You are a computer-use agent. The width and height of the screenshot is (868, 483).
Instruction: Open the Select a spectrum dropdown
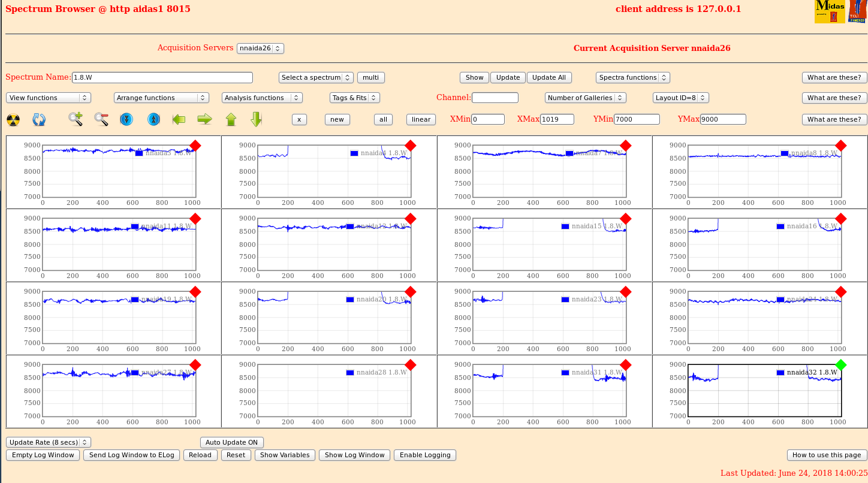tap(317, 77)
